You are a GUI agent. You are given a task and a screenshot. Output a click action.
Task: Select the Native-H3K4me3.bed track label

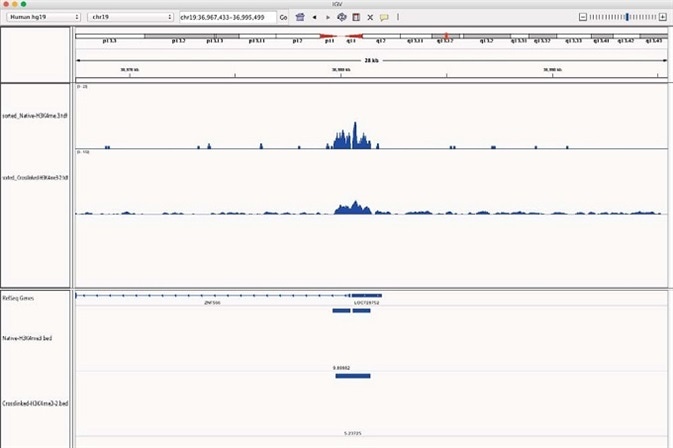tap(27, 338)
